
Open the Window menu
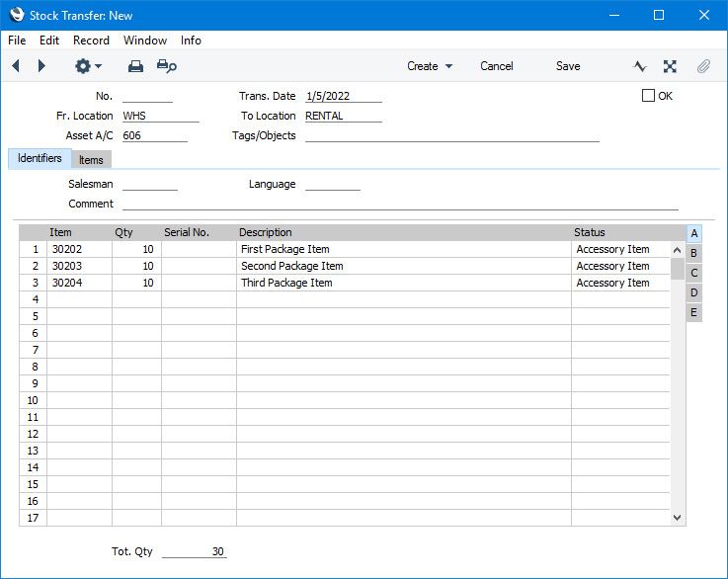coord(145,41)
